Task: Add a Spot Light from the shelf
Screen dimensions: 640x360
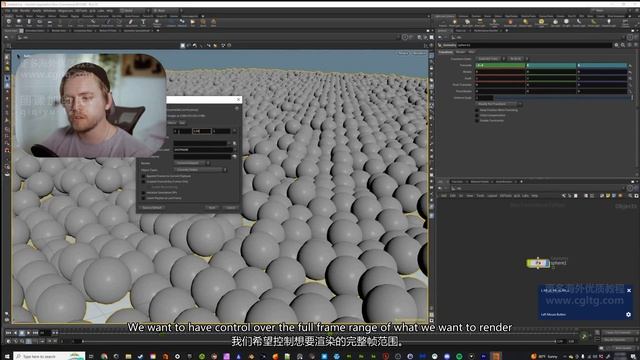Action: pyautogui.click(x=467, y=22)
